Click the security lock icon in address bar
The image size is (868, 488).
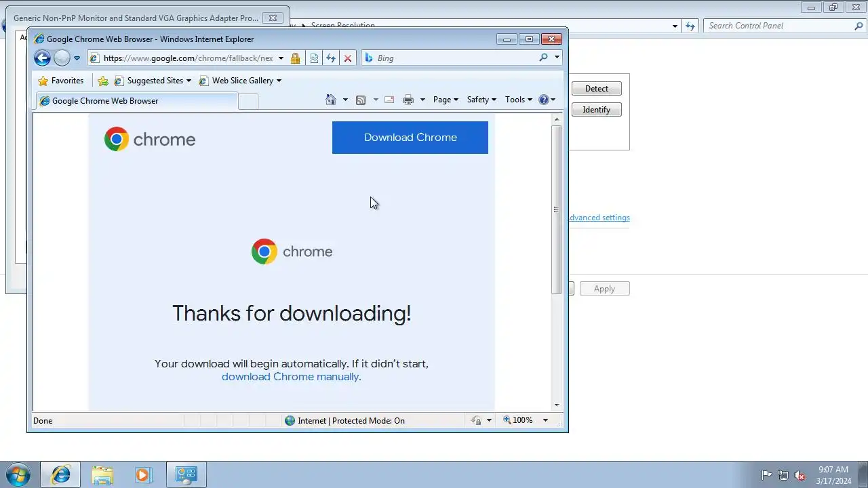295,58
